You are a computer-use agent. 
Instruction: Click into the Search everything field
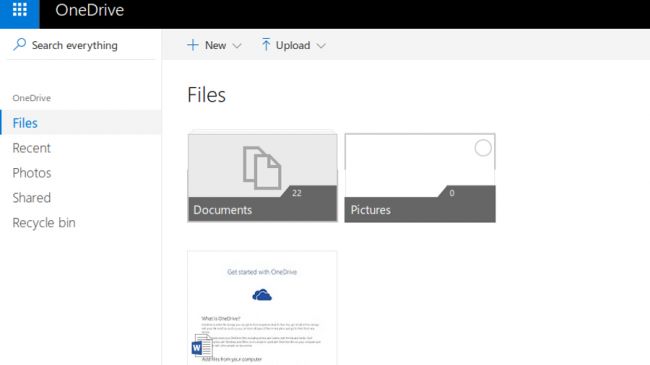tap(81, 45)
